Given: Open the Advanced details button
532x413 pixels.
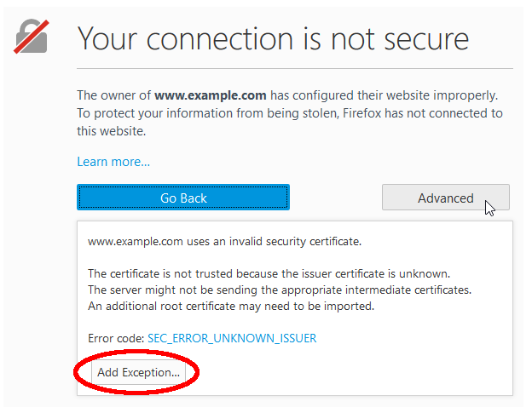Looking at the screenshot, I should (x=446, y=198).
